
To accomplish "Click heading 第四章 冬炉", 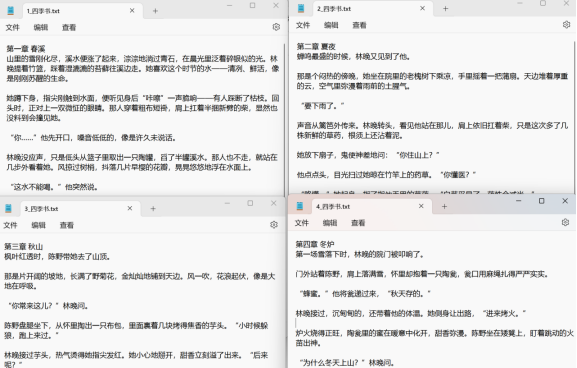I will (x=315, y=244).
